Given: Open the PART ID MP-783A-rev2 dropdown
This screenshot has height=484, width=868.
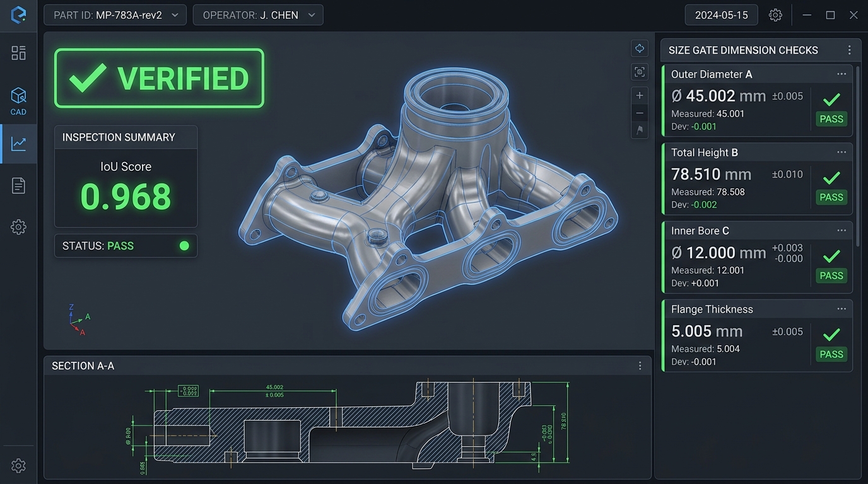Looking at the screenshot, I should coord(115,15).
